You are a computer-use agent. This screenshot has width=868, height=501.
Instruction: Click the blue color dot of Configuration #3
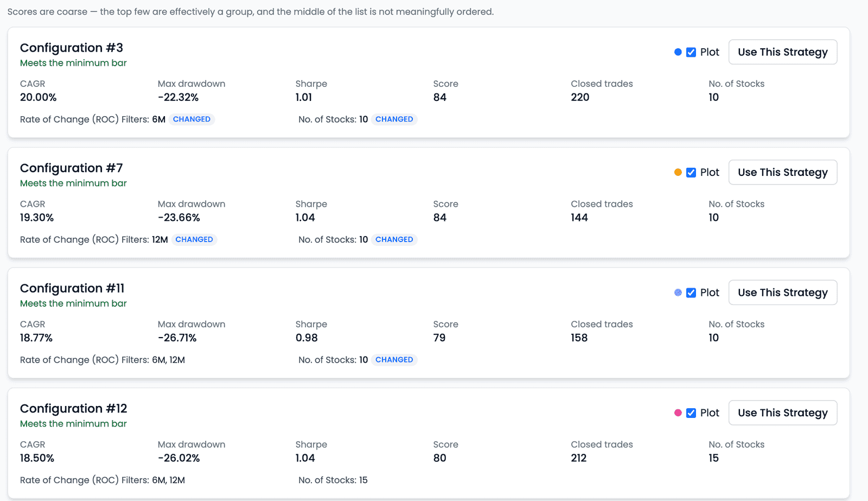[678, 52]
